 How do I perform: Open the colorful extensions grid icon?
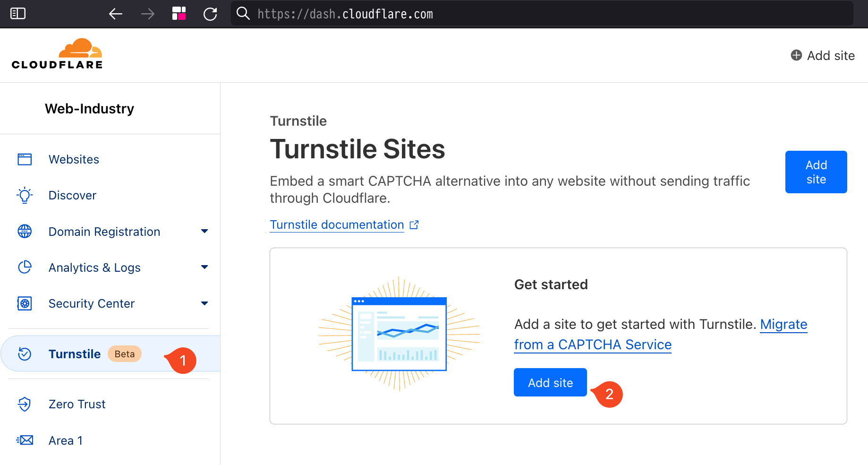179,13
